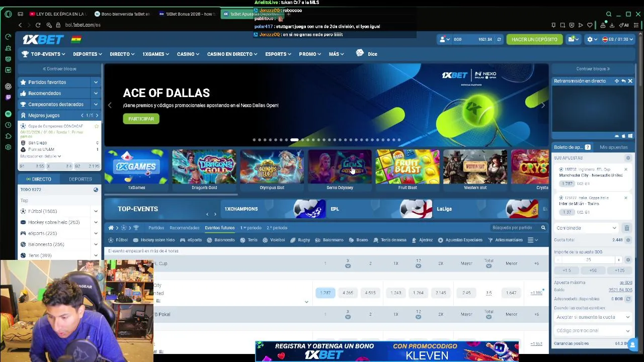Open the browser downloads icon
Viewport: 644px width, 362px height.
tap(612, 25)
